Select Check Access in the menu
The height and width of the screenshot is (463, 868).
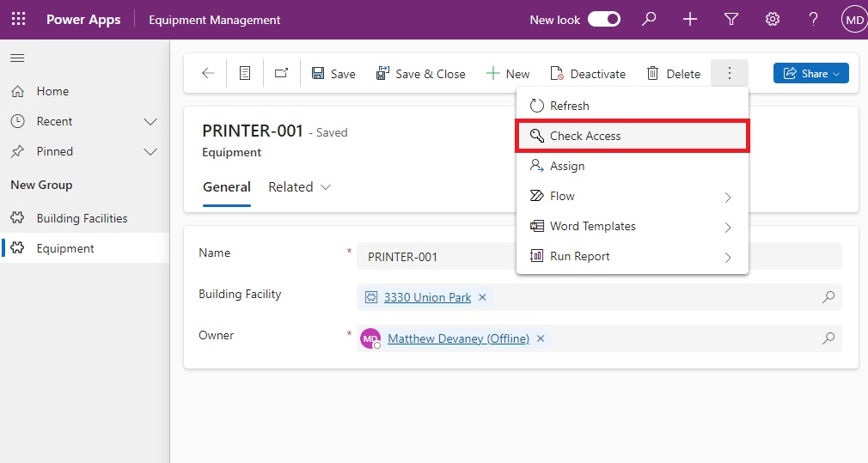(x=633, y=136)
